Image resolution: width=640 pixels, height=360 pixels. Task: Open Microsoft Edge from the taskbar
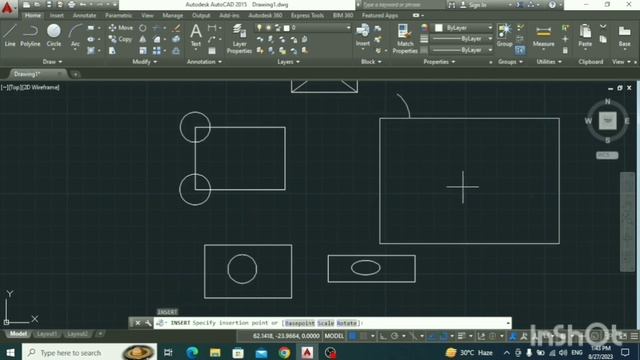192,352
